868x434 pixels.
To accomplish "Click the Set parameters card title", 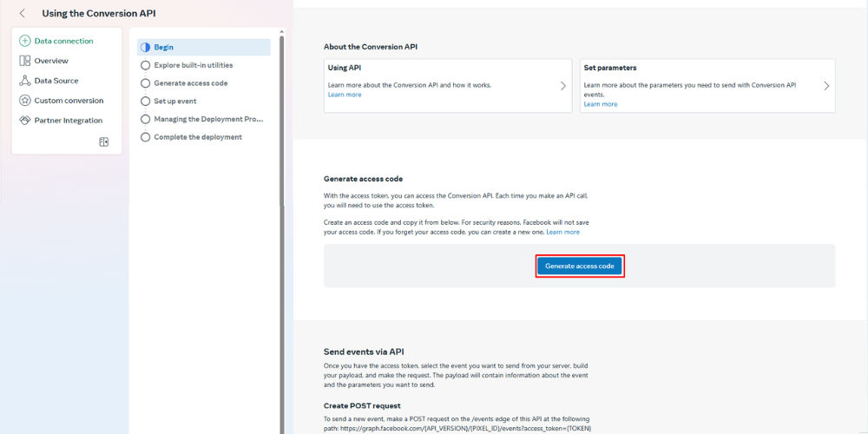I will (x=610, y=68).
